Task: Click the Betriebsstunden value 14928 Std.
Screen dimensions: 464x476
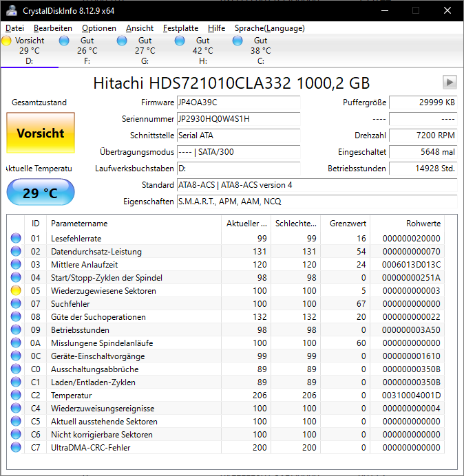Action: tap(423, 169)
